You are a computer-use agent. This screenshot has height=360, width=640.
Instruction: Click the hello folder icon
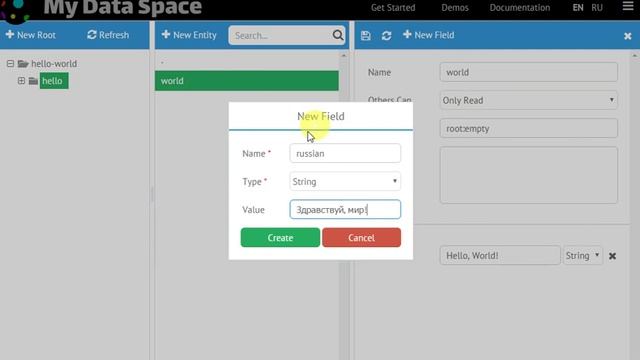coord(33,81)
